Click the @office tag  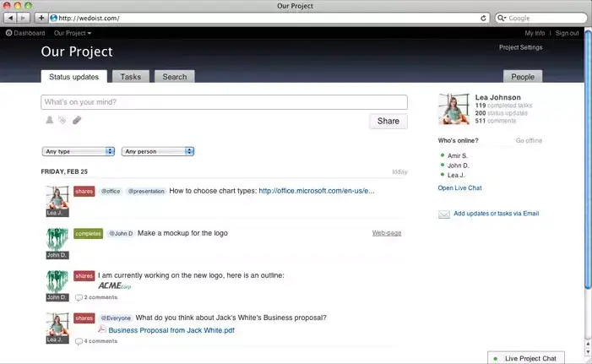[111, 191]
